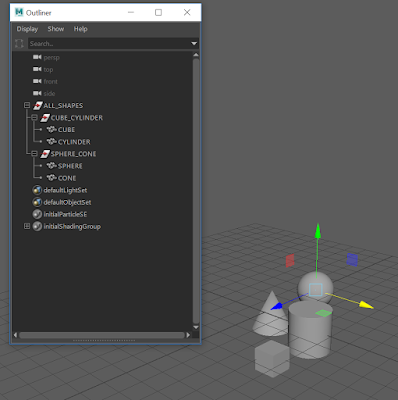Click the top camera icon
Screen dimensions: 398x400
point(37,69)
